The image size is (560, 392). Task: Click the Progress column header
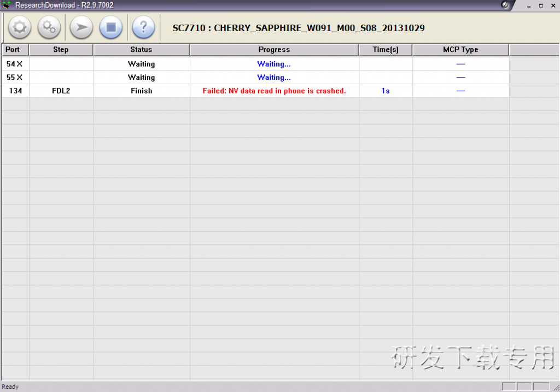coord(274,49)
